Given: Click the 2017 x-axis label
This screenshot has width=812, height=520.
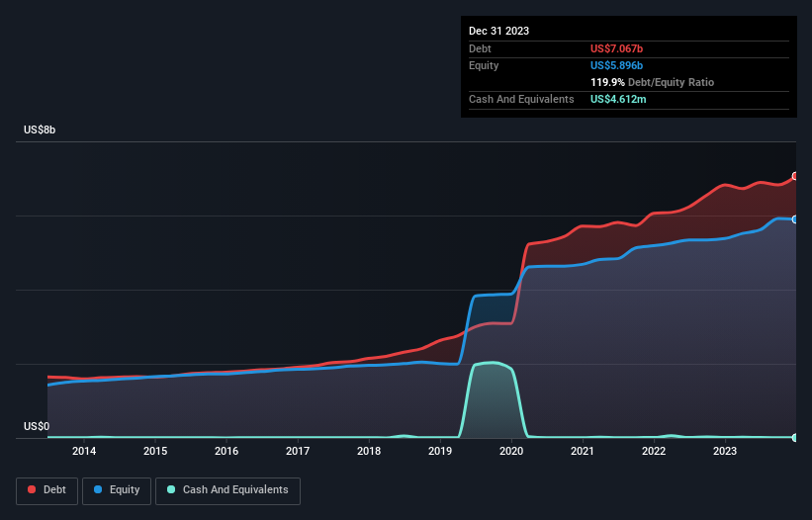Looking at the screenshot, I should tap(298, 451).
